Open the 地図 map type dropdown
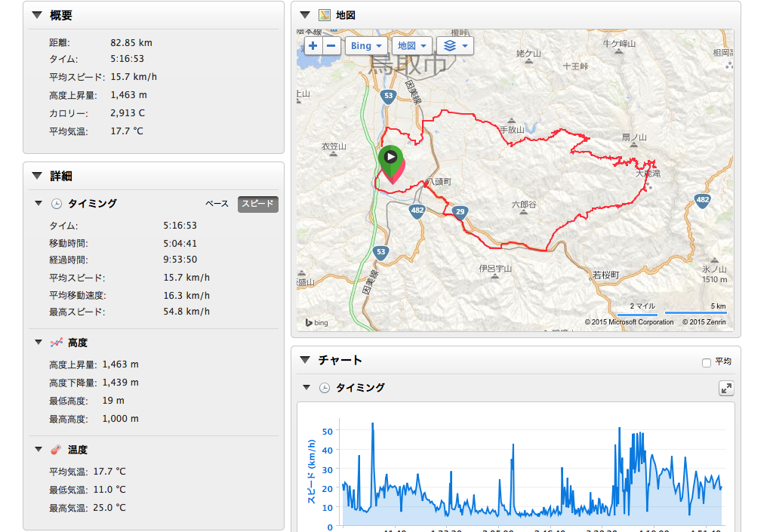Viewport: 773px width, 532px height. (x=412, y=45)
